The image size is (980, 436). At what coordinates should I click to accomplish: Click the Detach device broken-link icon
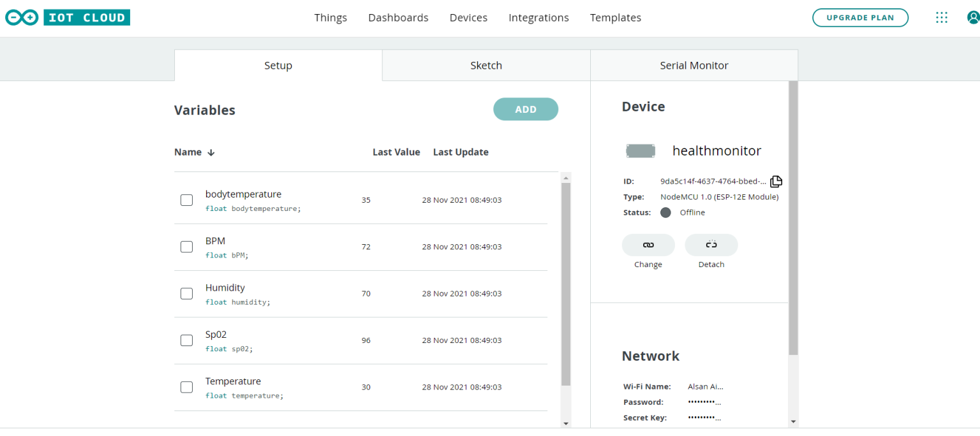711,245
